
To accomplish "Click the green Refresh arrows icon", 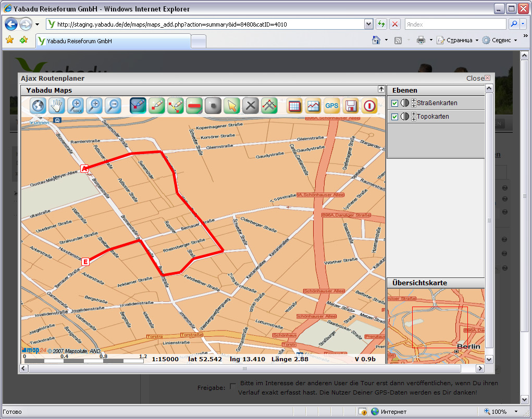I will [381, 24].
